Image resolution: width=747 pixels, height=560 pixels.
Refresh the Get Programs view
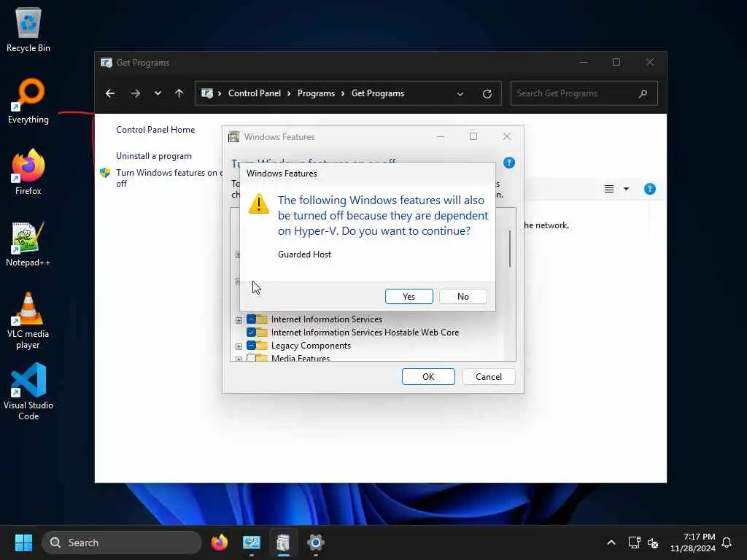tap(487, 94)
